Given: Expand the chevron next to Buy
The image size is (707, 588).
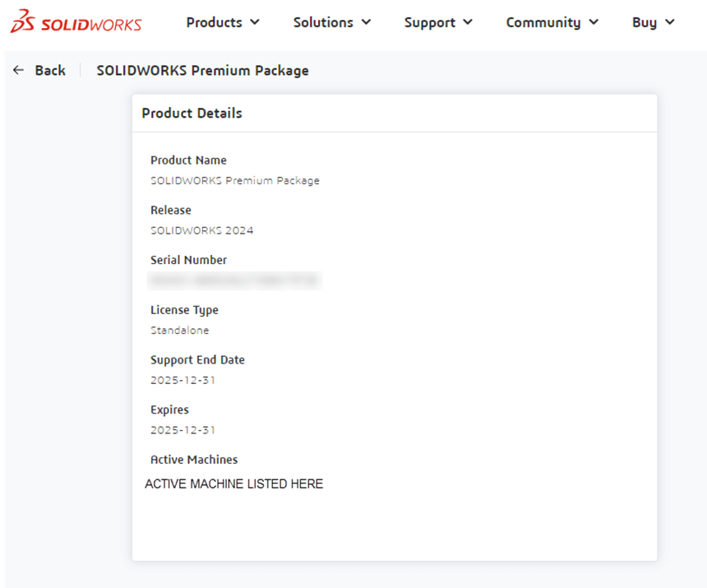Looking at the screenshot, I should point(669,22).
